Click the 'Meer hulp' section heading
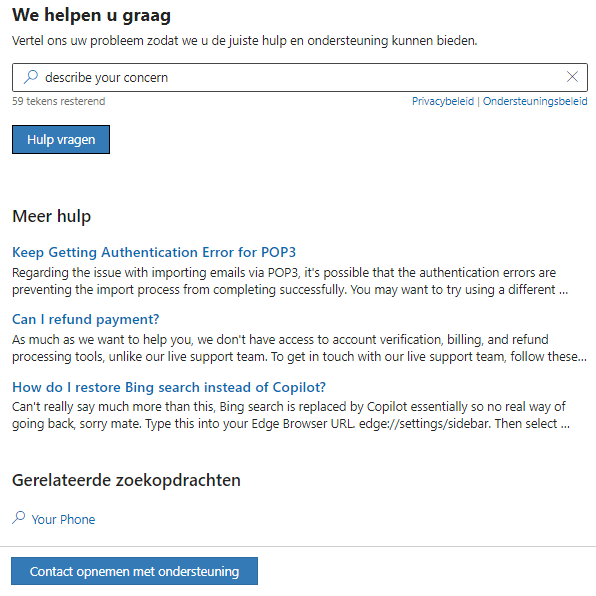Screen dimensions: 596x596 coord(52,216)
